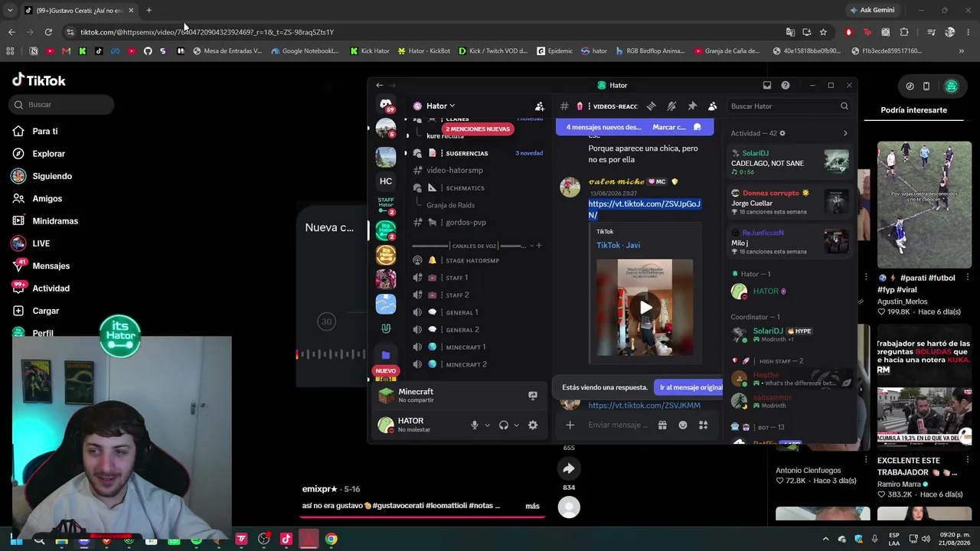Open the vt.tiktok.com/ZSVJpGoJN link

coord(644,210)
